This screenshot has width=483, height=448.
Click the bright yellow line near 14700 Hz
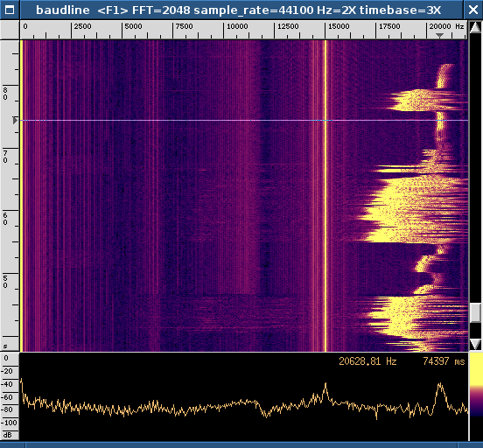[325, 196]
